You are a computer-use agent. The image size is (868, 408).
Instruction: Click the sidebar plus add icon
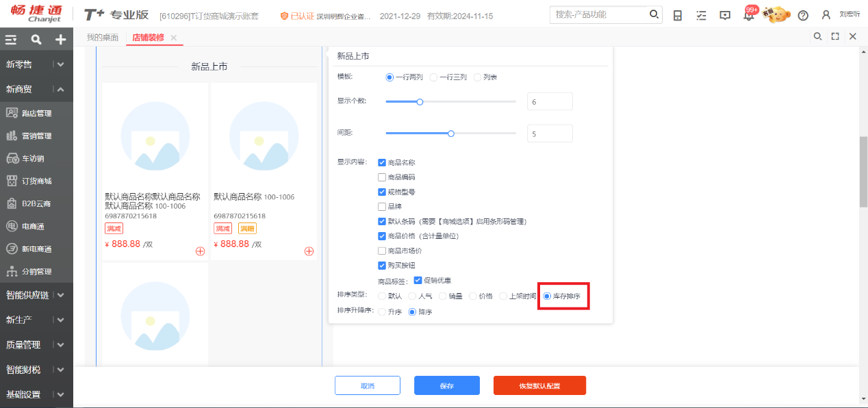coord(60,40)
